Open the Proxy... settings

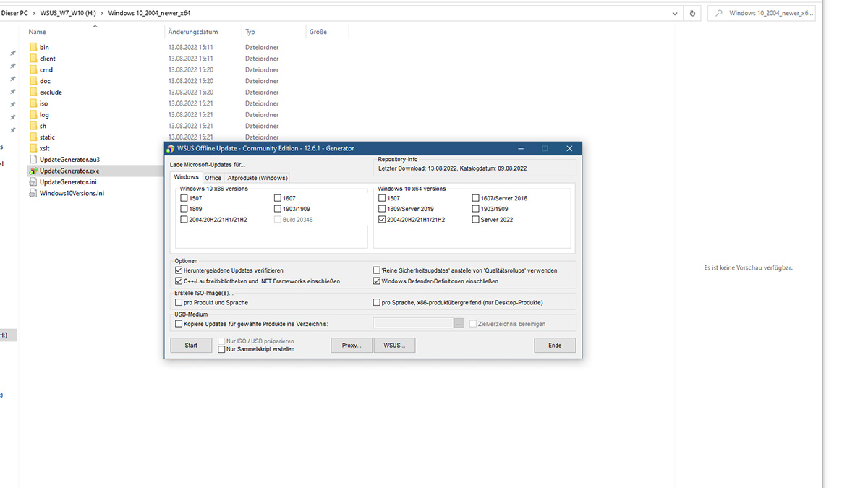pyautogui.click(x=352, y=346)
